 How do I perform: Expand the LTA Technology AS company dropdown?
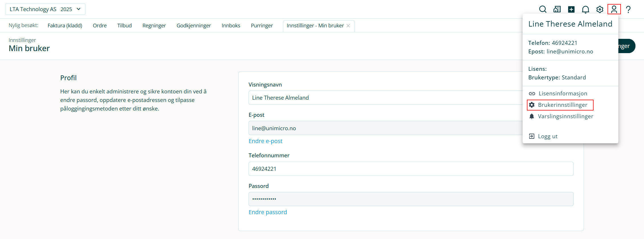coord(45,9)
